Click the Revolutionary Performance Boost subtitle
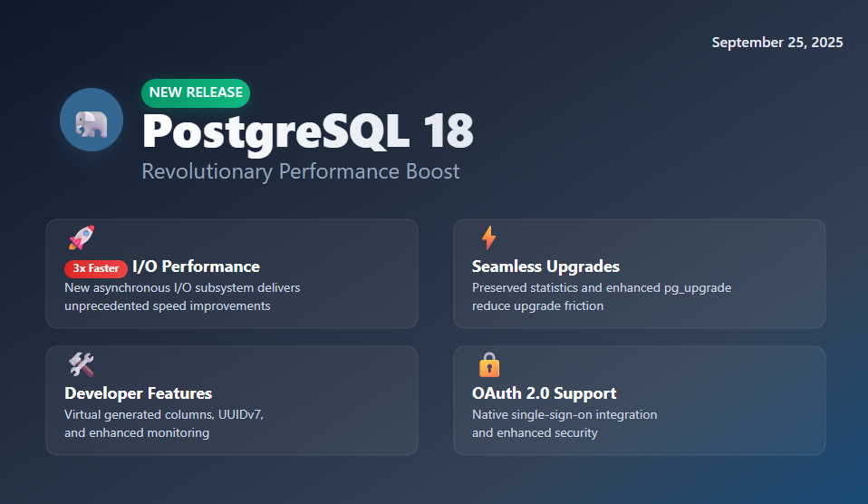This screenshot has height=504, width=868. [301, 171]
